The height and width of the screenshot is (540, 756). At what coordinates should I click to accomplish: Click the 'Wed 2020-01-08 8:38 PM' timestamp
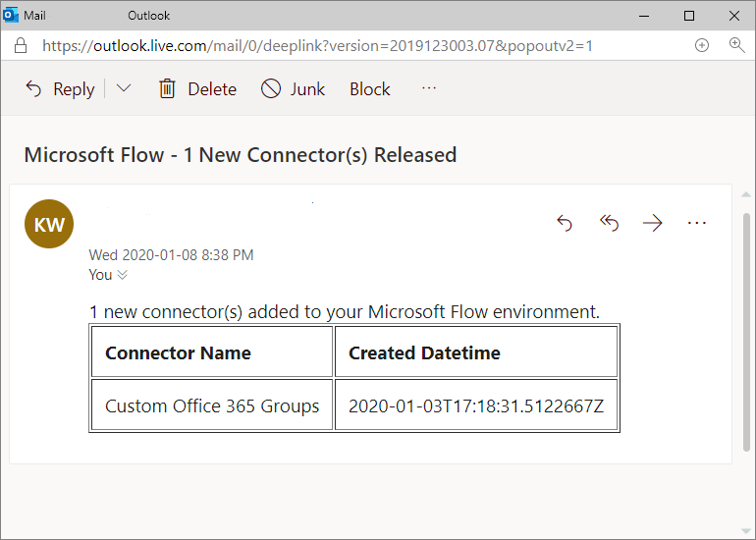171,255
